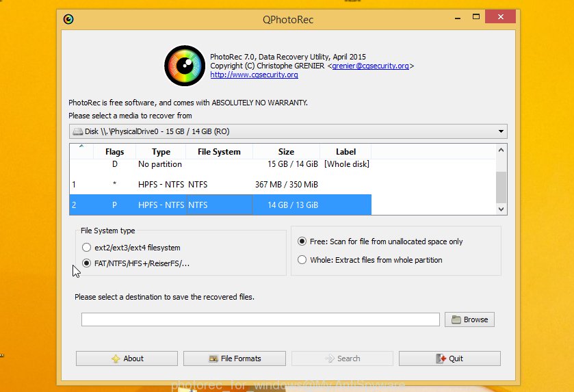The height and width of the screenshot is (392, 574).
Task: Sort partitions by Label column
Action: [345, 152]
